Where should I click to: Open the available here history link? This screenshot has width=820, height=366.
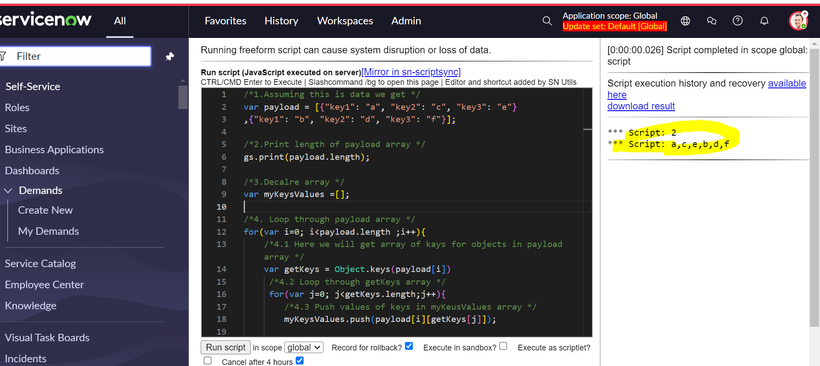click(x=707, y=89)
